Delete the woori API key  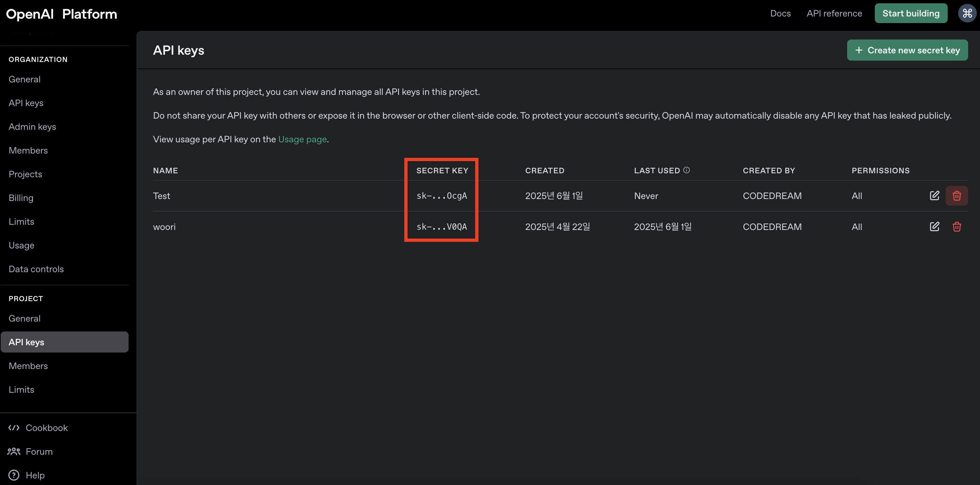(x=956, y=227)
